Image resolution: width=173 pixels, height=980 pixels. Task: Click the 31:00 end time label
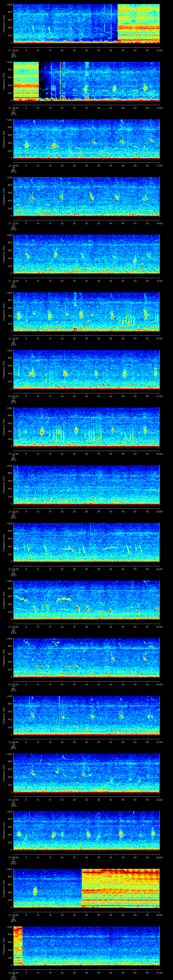pos(160,972)
